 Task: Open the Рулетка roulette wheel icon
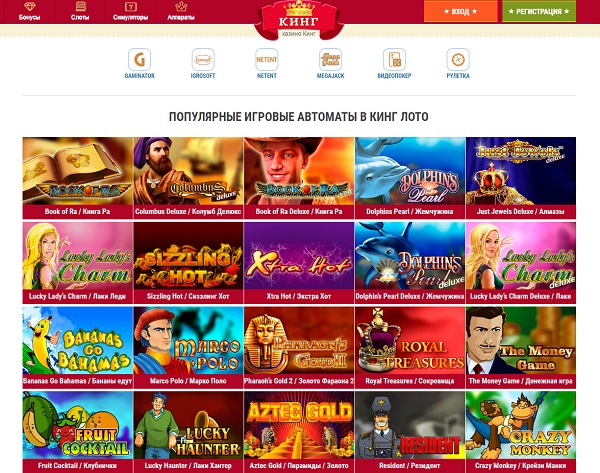click(458, 59)
